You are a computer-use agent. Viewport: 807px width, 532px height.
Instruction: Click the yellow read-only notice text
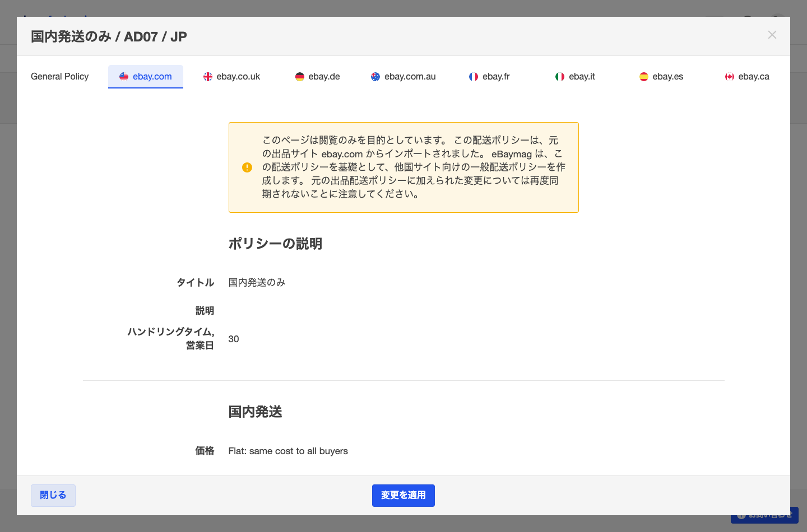point(414,167)
